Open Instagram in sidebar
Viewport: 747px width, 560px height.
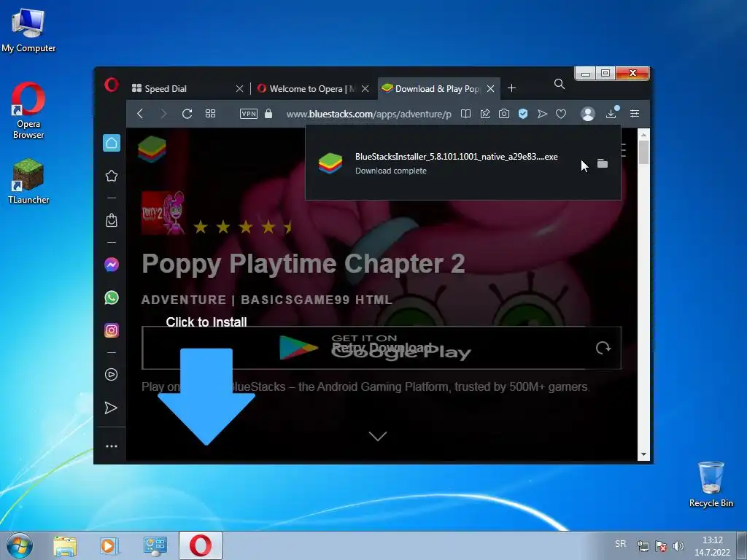(112, 330)
